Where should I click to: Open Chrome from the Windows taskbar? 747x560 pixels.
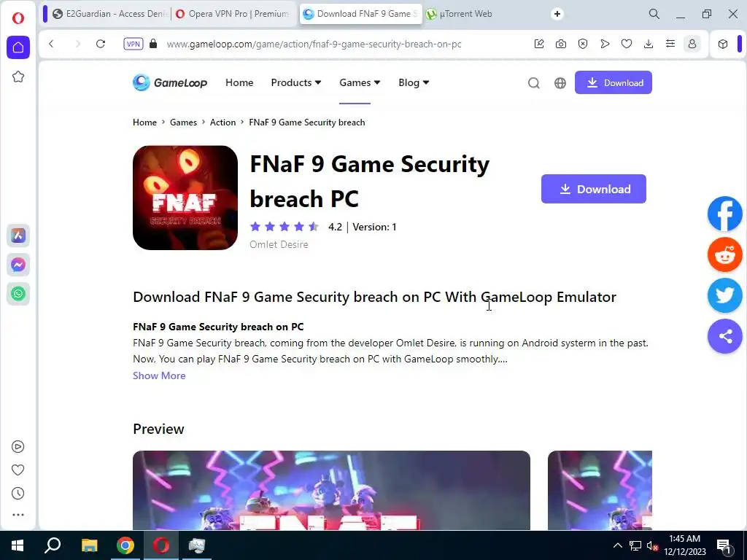(125, 545)
